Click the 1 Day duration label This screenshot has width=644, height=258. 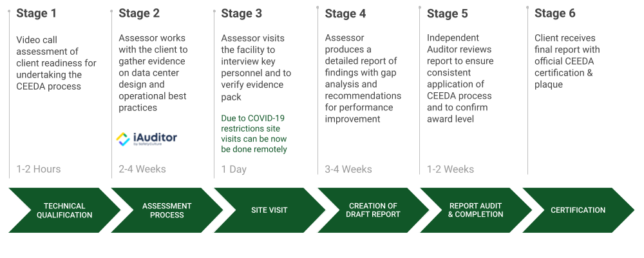click(x=234, y=170)
